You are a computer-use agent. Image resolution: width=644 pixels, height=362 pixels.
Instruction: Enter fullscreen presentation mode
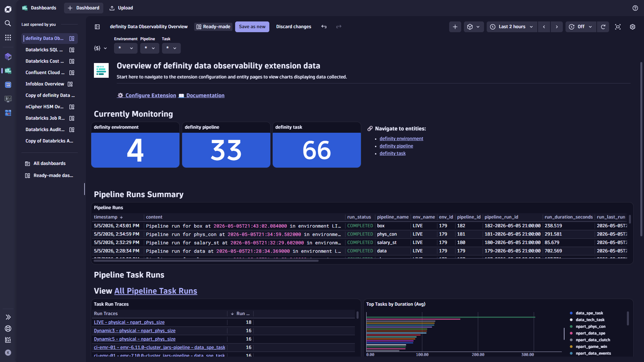point(618,27)
